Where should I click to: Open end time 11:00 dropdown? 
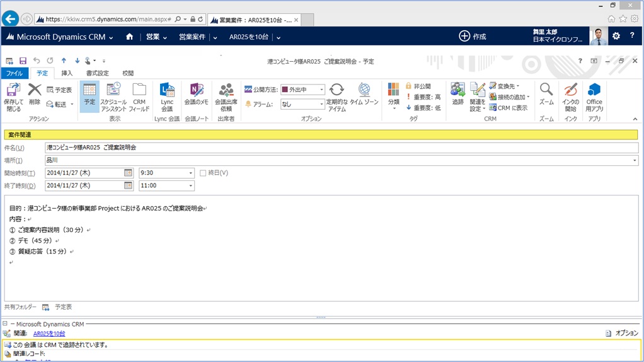click(190, 185)
